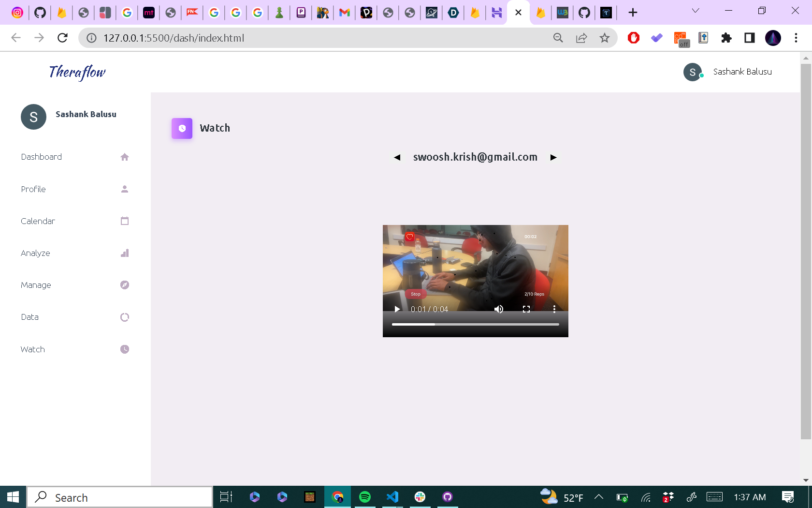Seek using the video progress bar
This screenshot has height=508, width=812.
coord(476,324)
